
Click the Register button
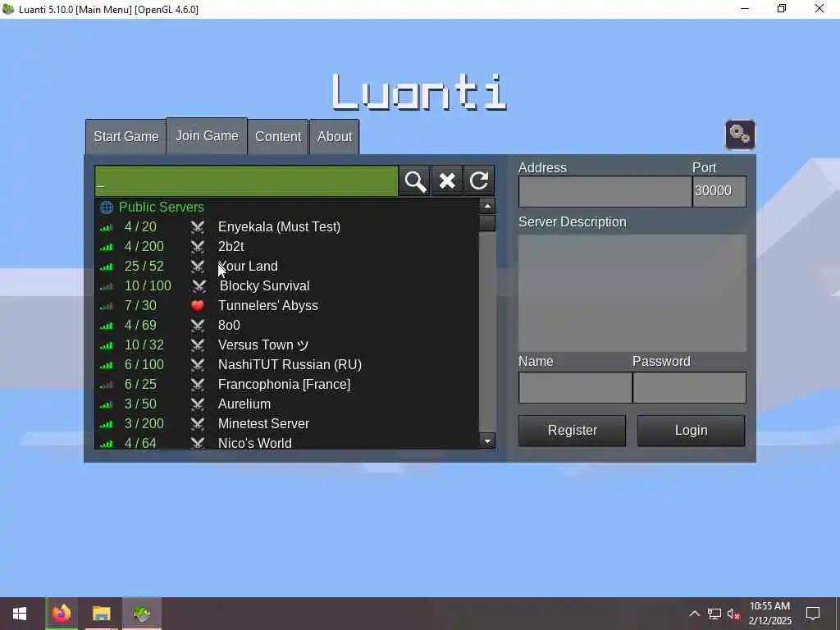[x=572, y=430]
